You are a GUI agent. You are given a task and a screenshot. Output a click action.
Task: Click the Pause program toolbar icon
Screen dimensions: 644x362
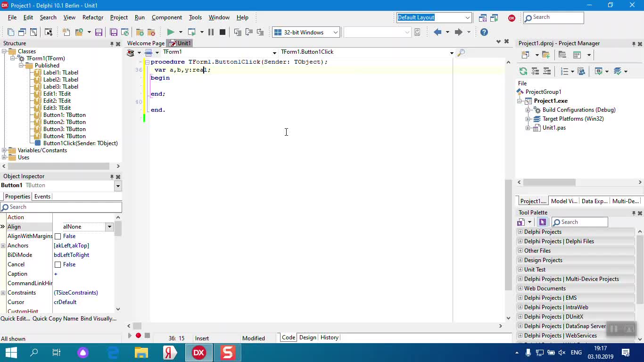point(211,32)
